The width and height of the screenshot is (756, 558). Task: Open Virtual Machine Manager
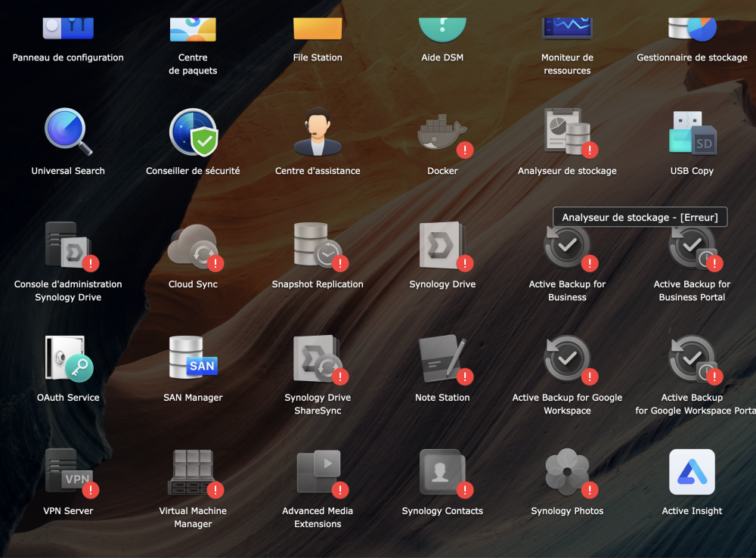point(193,473)
